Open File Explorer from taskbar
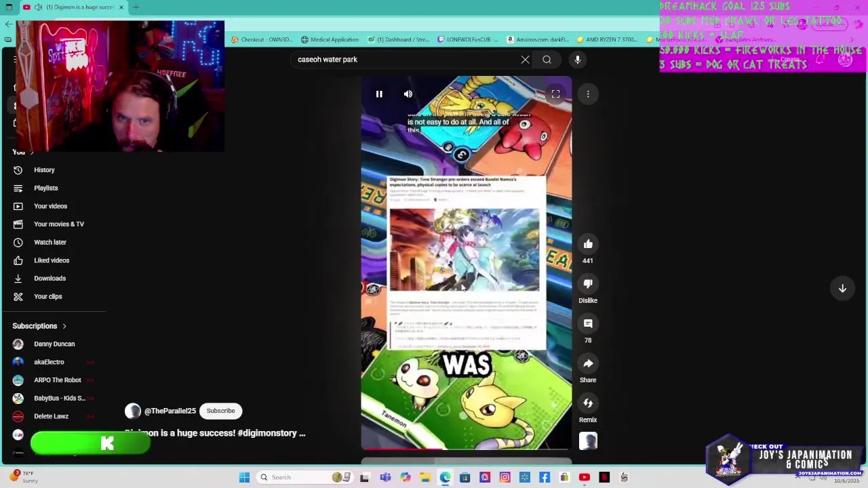Image resolution: width=868 pixels, height=488 pixels. click(425, 477)
